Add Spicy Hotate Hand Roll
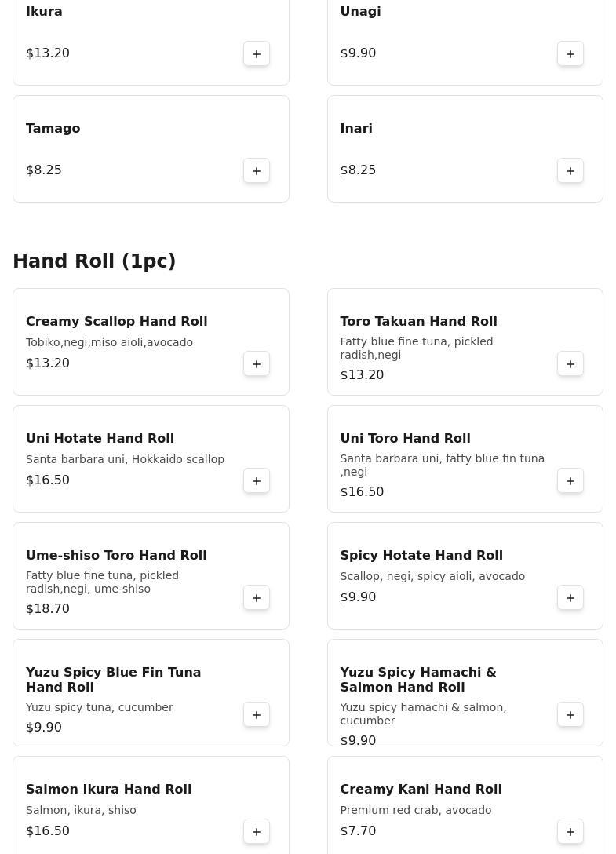 570,597
